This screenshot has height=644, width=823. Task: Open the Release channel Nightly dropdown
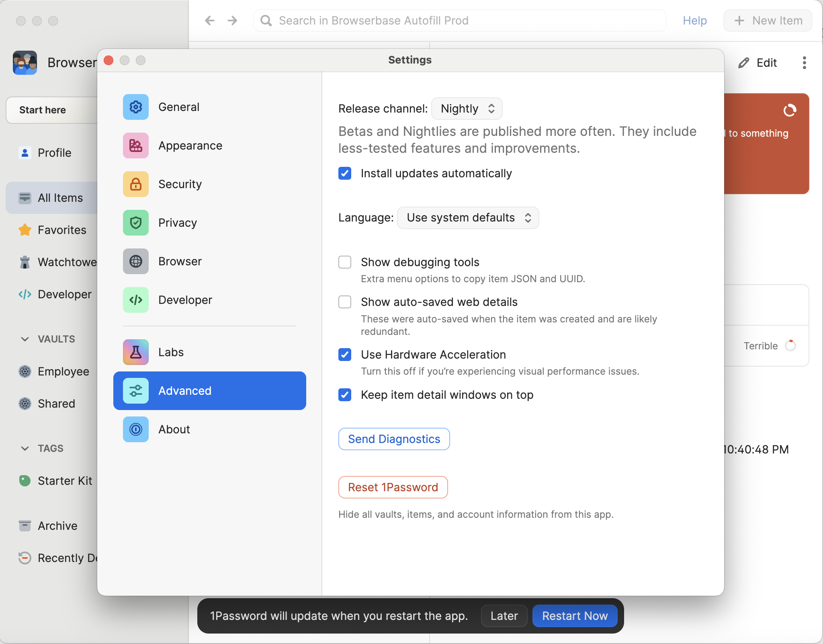[467, 109]
